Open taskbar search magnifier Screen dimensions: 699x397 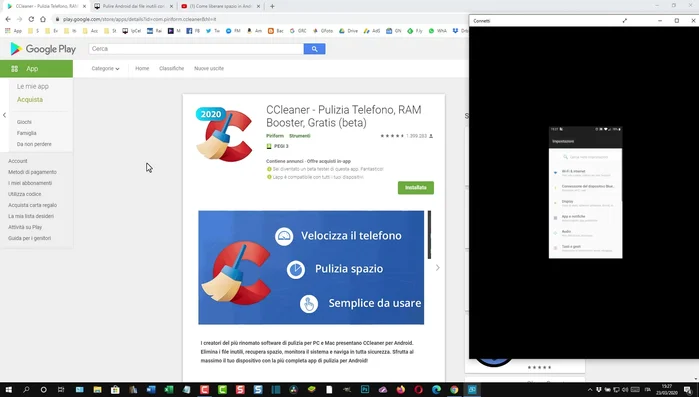(x=26, y=389)
